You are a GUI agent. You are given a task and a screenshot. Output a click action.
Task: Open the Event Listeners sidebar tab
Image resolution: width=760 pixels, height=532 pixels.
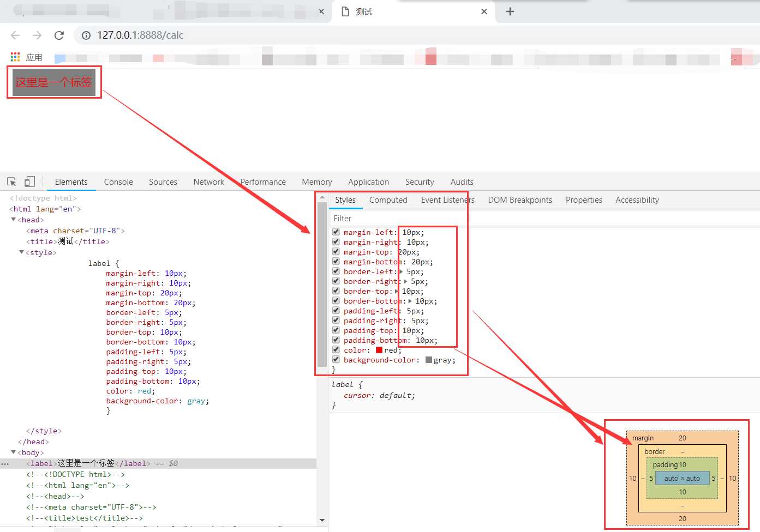point(448,200)
